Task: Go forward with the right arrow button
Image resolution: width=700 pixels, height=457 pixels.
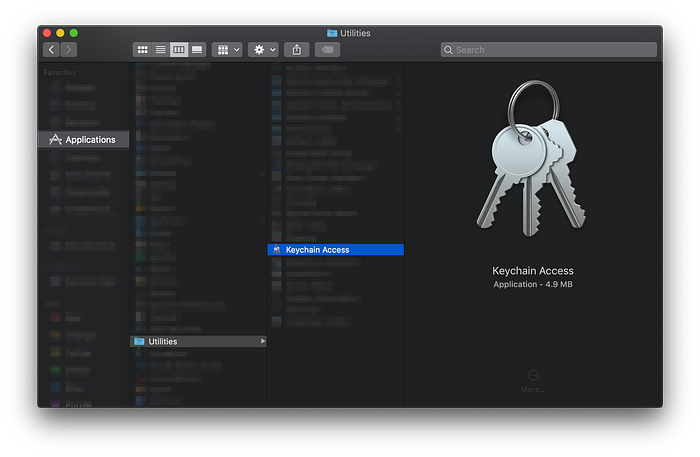Action: [x=68, y=50]
